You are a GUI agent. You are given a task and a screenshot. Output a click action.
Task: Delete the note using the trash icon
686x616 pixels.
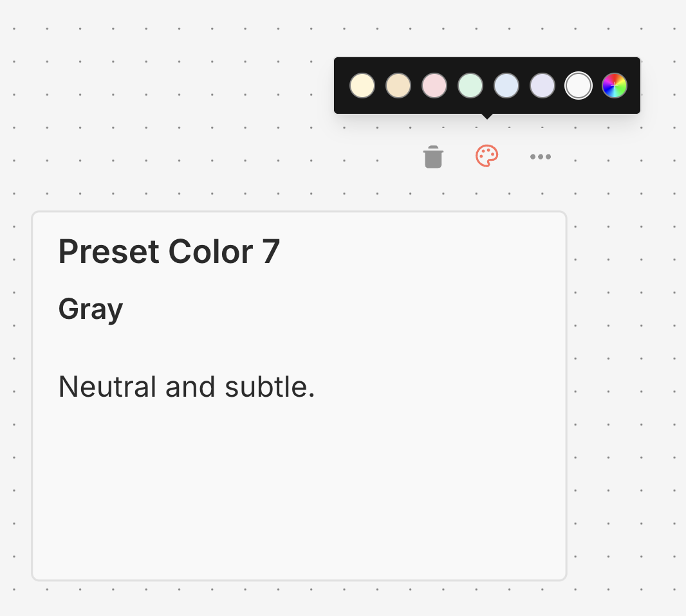point(432,156)
